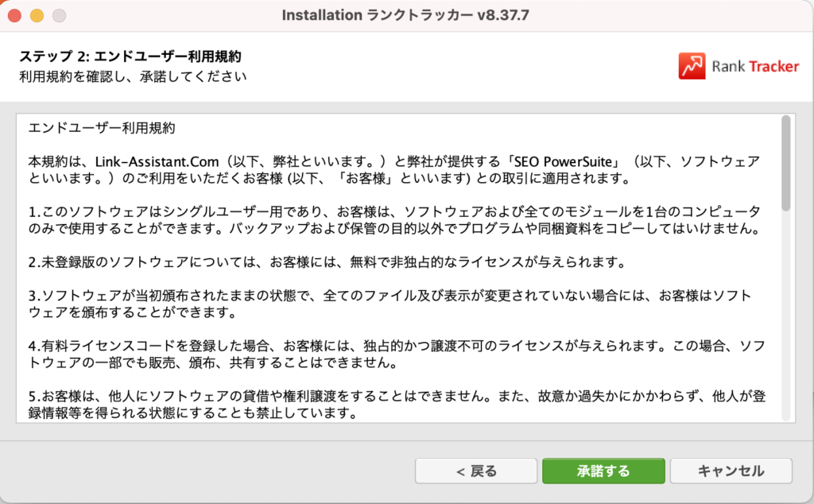Screen dimensions: 814x504
Task: Click the Rank Tracker brand name text
Action: (755, 67)
